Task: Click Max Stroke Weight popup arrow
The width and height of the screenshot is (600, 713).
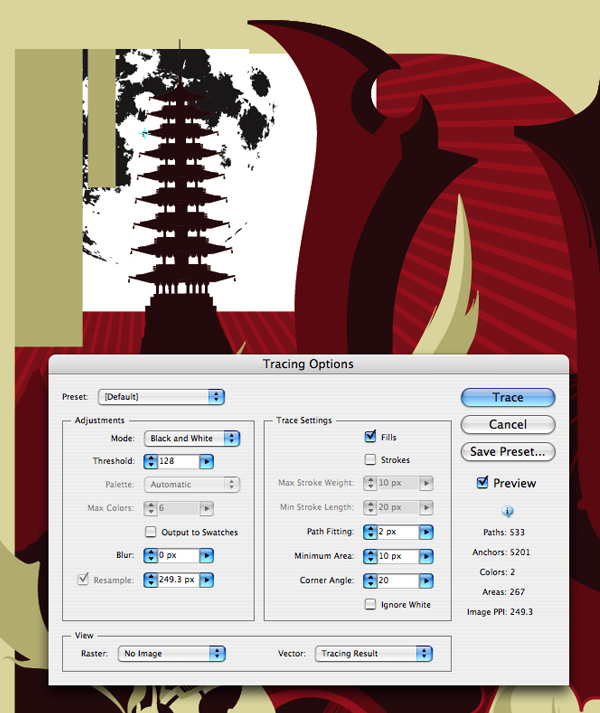Action: (x=426, y=483)
